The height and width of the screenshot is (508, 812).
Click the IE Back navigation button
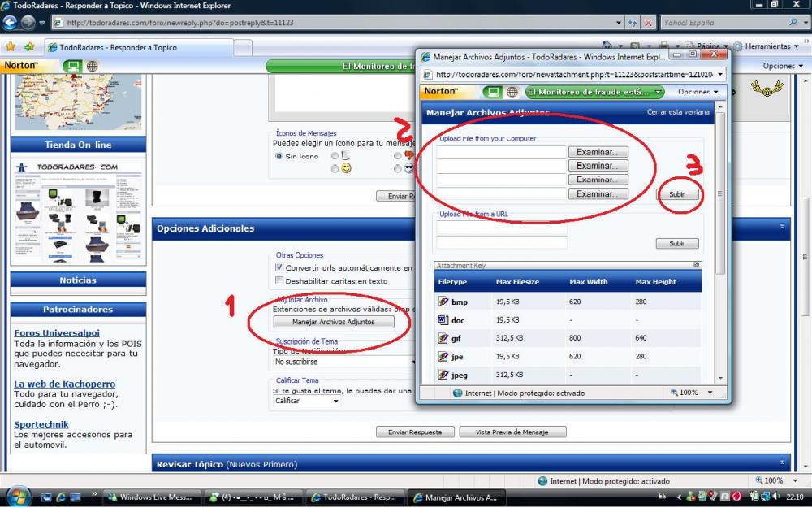(11, 23)
